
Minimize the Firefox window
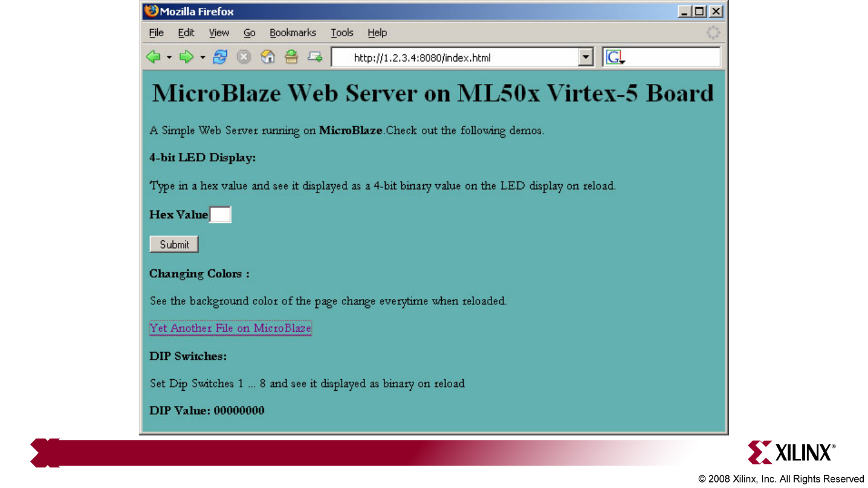click(x=685, y=11)
